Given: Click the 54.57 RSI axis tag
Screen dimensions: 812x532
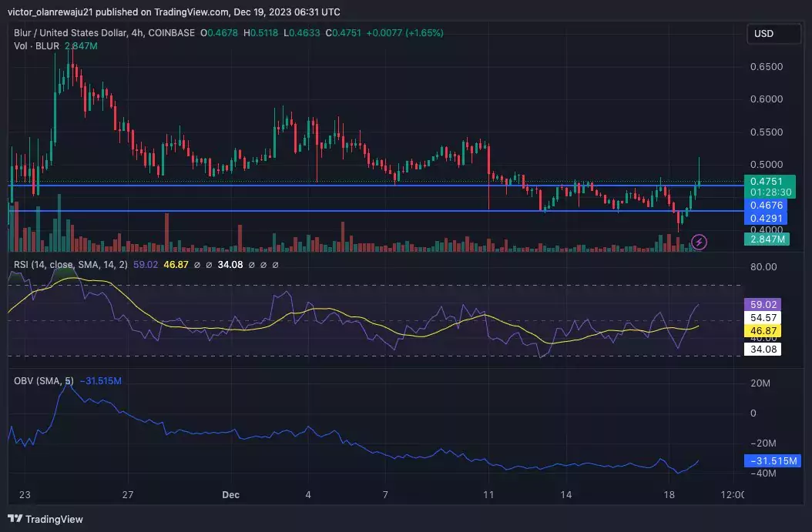Looking at the screenshot, I should click(x=763, y=318).
